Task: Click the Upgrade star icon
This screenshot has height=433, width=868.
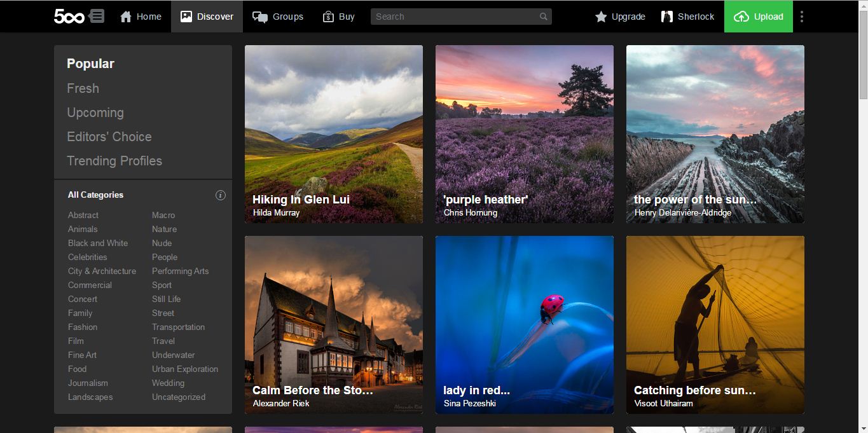Action: (602, 17)
